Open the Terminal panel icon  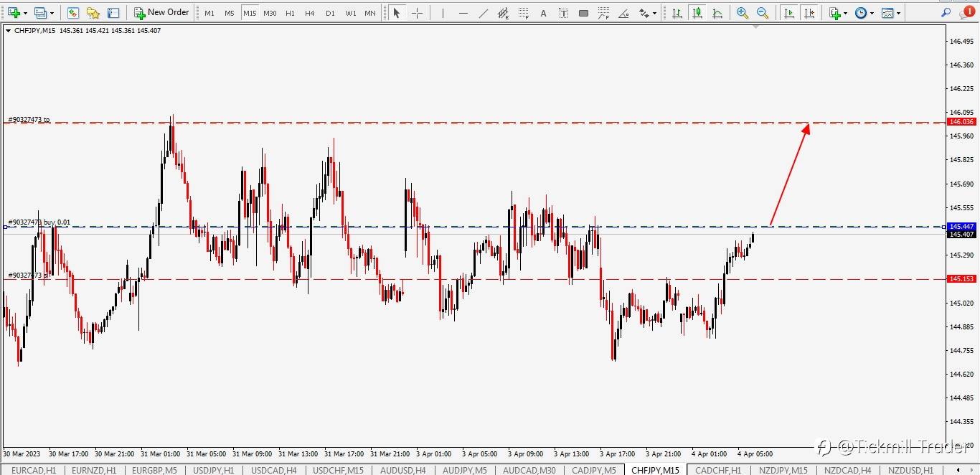tap(113, 13)
